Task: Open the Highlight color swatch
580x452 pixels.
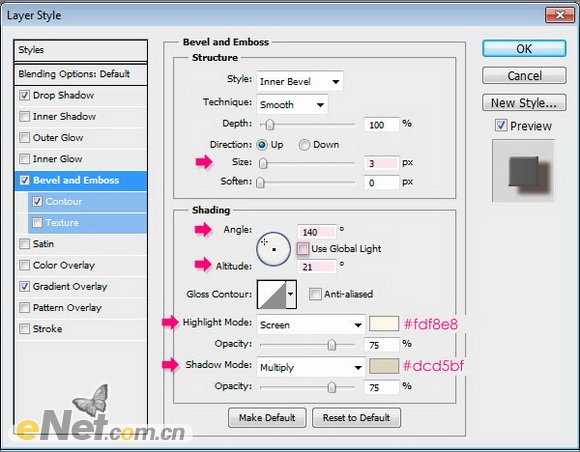Action: click(384, 324)
